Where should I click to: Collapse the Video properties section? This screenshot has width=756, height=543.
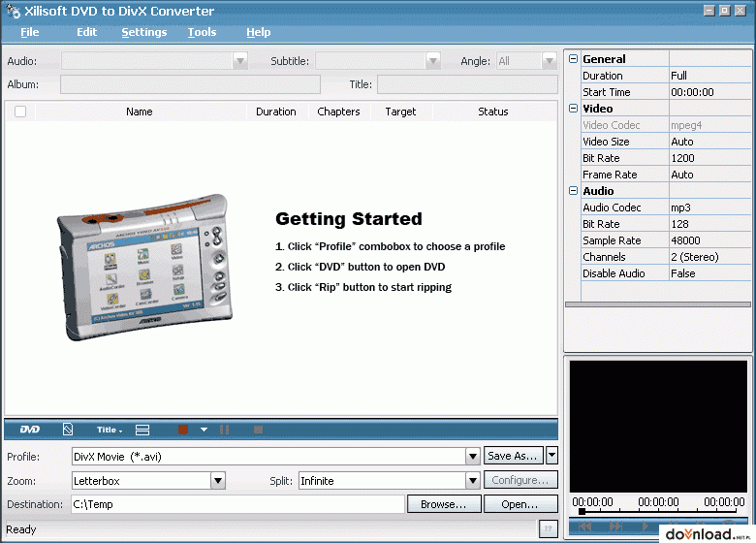(573, 108)
